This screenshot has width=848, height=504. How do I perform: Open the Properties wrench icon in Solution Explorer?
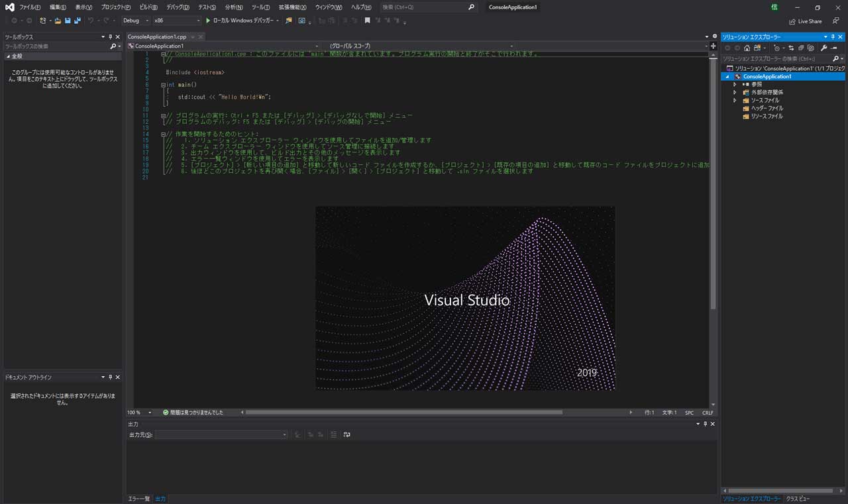click(x=824, y=48)
